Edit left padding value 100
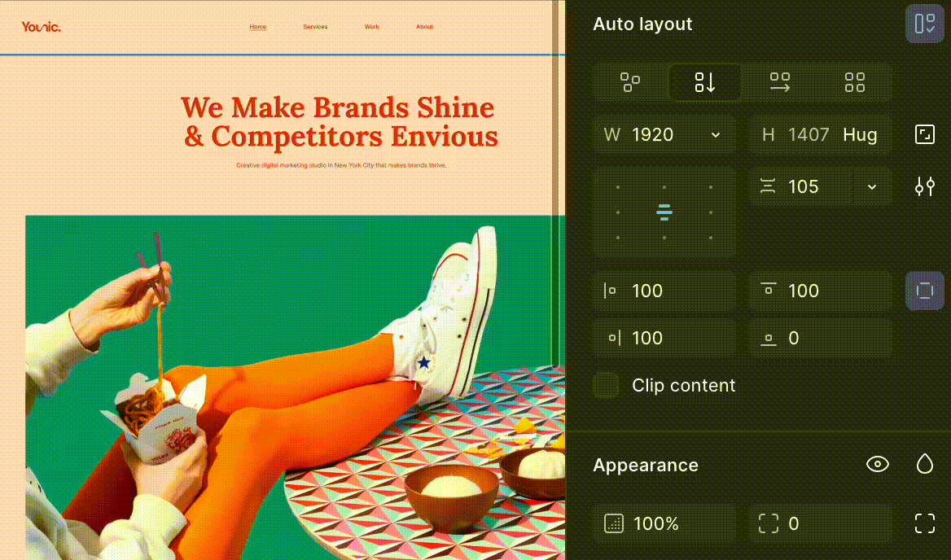The image size is (951, 560). tap(664, 291)
